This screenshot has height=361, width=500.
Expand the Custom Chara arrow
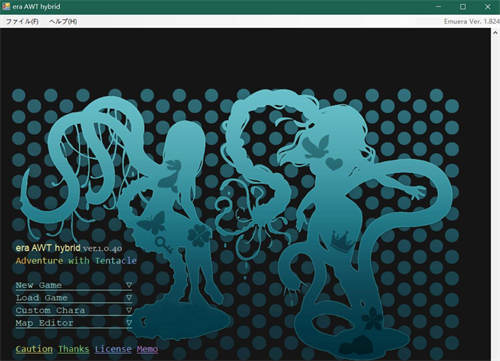(129, 310)
